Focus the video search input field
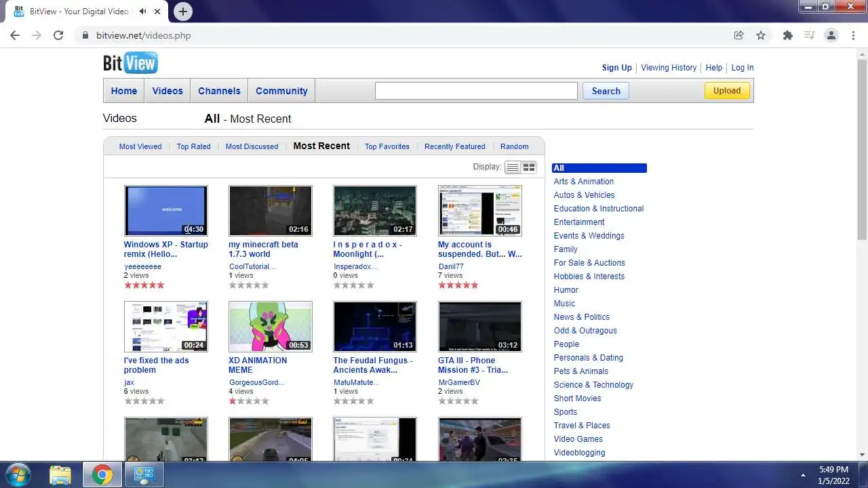 [476, 91]
